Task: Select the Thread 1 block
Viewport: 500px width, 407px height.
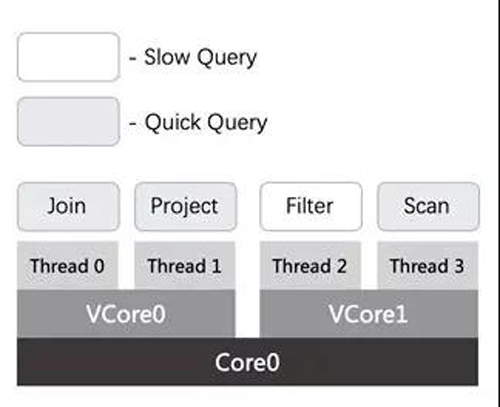Action: pyautogui.click(x=185, y=266)
